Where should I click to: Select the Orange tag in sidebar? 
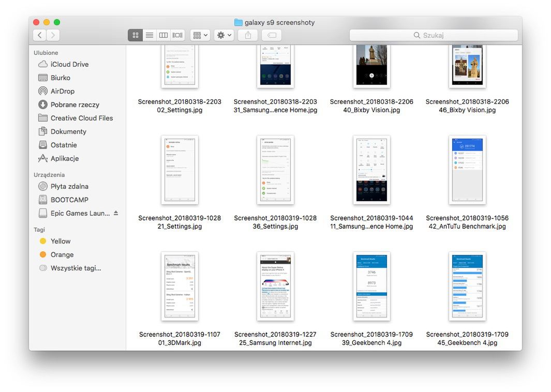pos(62,254)
